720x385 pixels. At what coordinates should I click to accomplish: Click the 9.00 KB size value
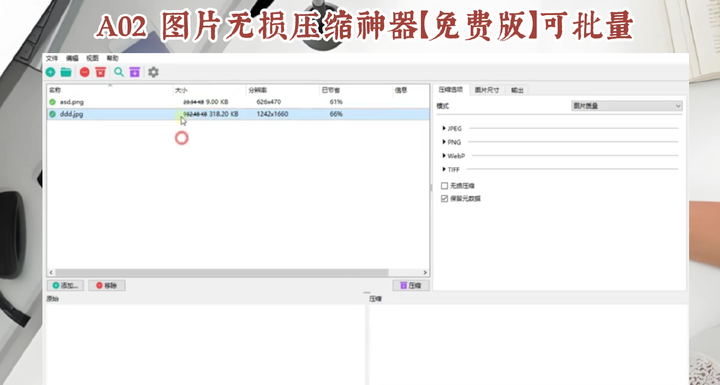[x=217, y=102]
